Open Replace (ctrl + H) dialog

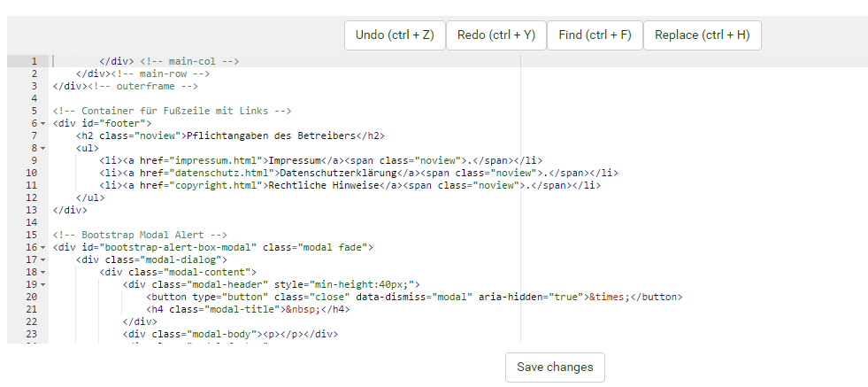(702, 35)
